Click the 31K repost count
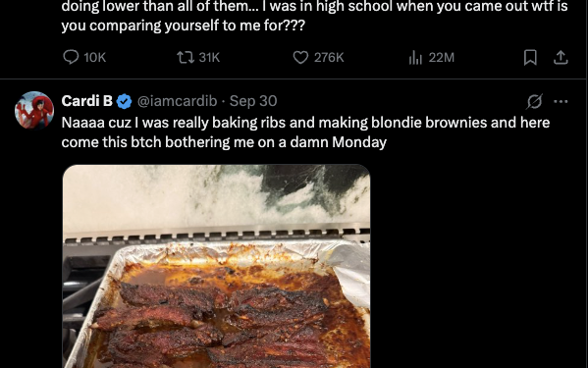 (209, 57)
